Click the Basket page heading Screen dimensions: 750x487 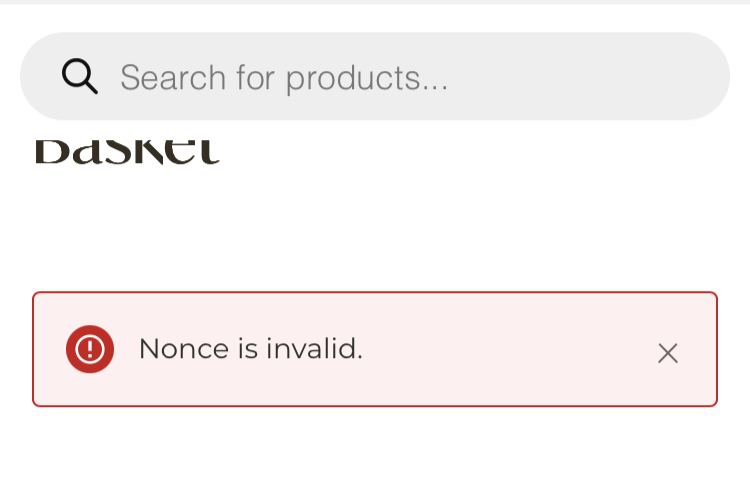(x=127, y=153)
